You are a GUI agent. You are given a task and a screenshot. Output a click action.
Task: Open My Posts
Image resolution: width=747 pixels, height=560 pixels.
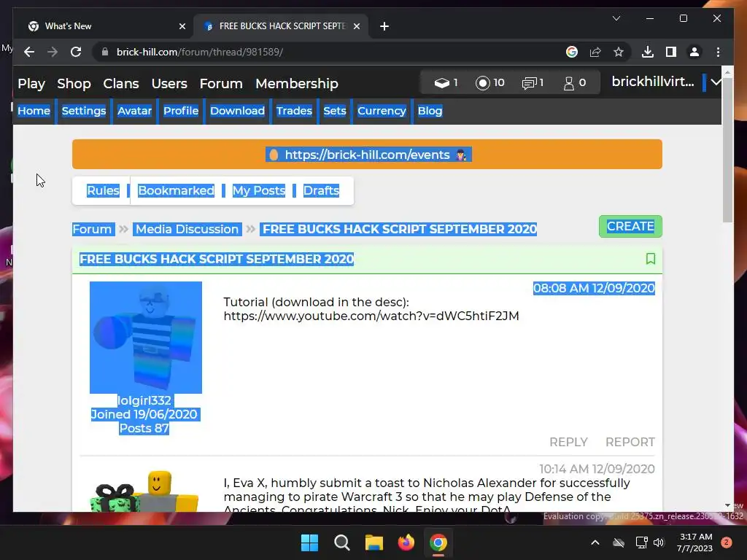259,190
